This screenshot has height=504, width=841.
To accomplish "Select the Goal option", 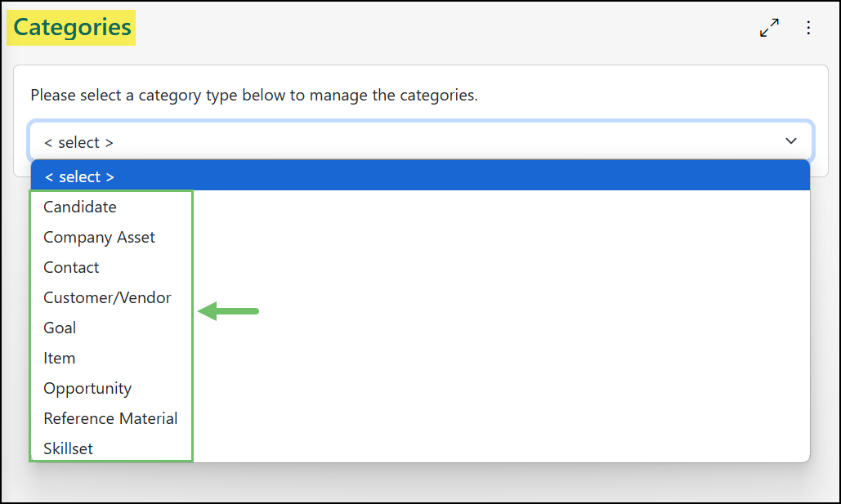I will pyautogui.click(x=420, y=328).
